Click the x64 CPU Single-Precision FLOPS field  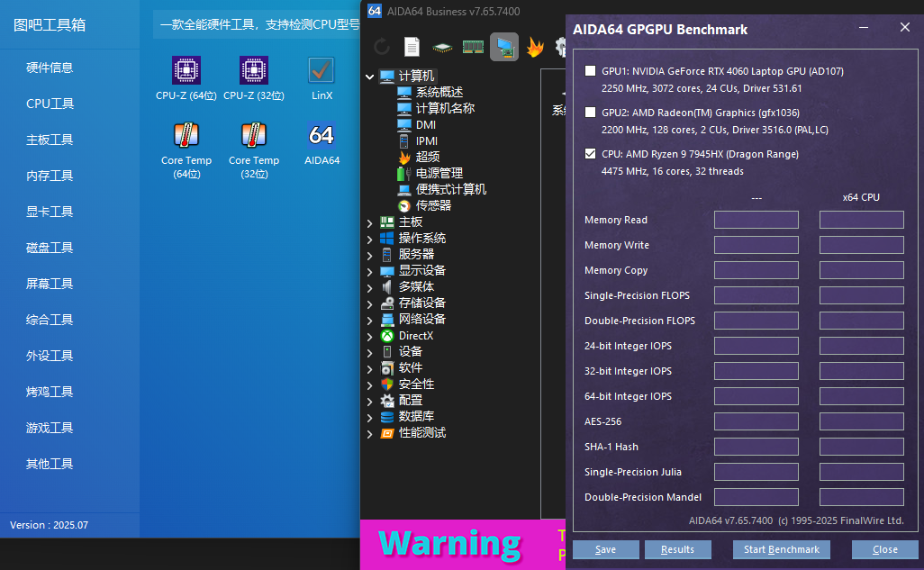862,295
